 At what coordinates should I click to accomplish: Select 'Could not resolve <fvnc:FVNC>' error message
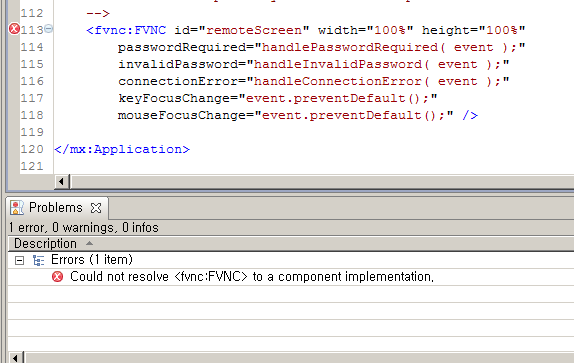pos(252,277)
